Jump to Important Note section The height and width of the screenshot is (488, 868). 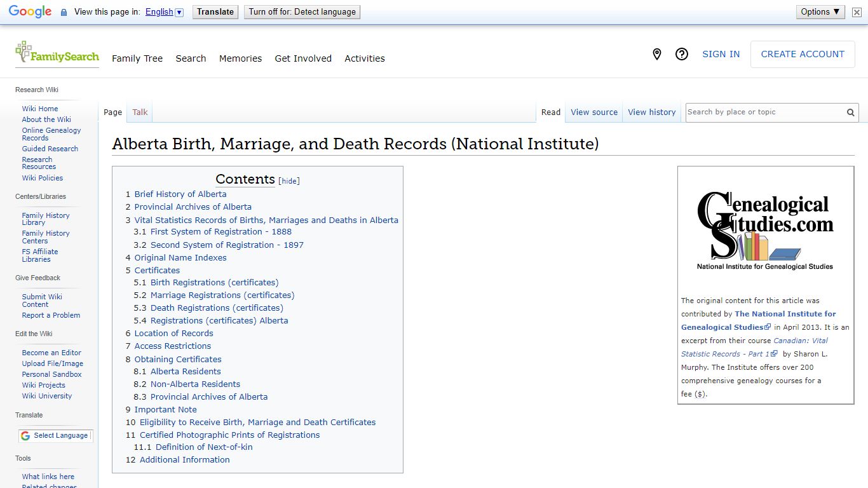point(166,410)
